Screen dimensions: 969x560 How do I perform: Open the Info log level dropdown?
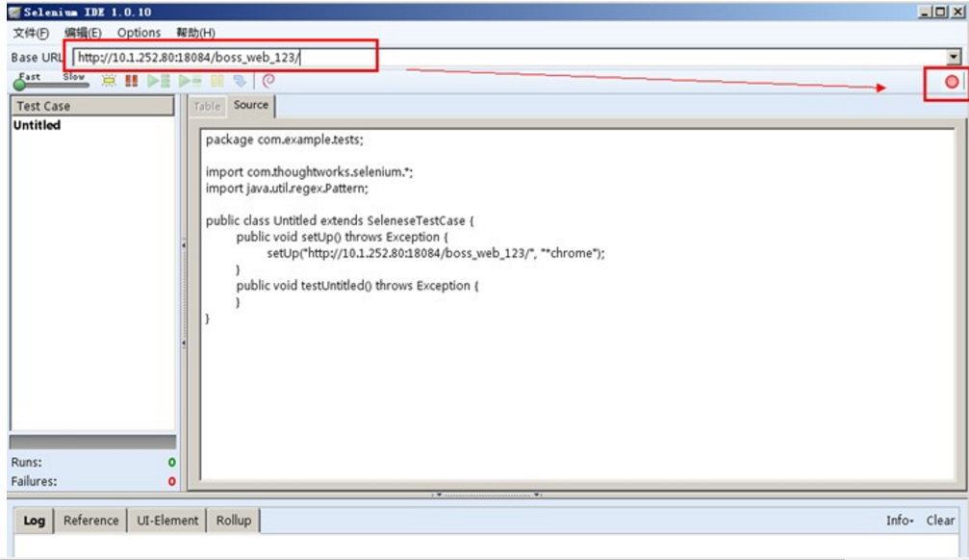tap(900, 521)
